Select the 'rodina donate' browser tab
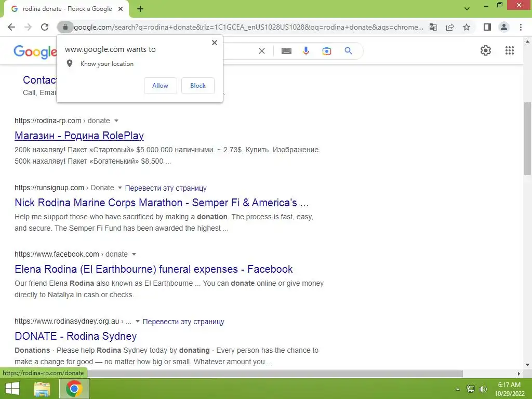532x399 pixels. [66, 9]
